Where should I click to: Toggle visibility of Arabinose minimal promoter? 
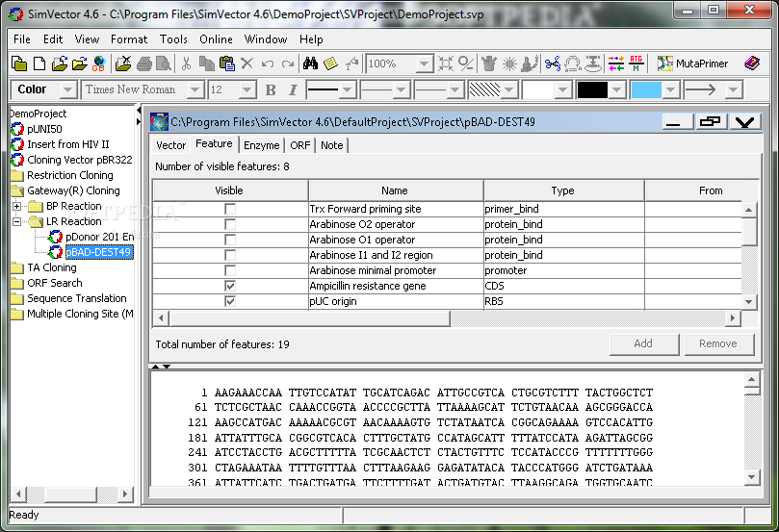point(230,270)
